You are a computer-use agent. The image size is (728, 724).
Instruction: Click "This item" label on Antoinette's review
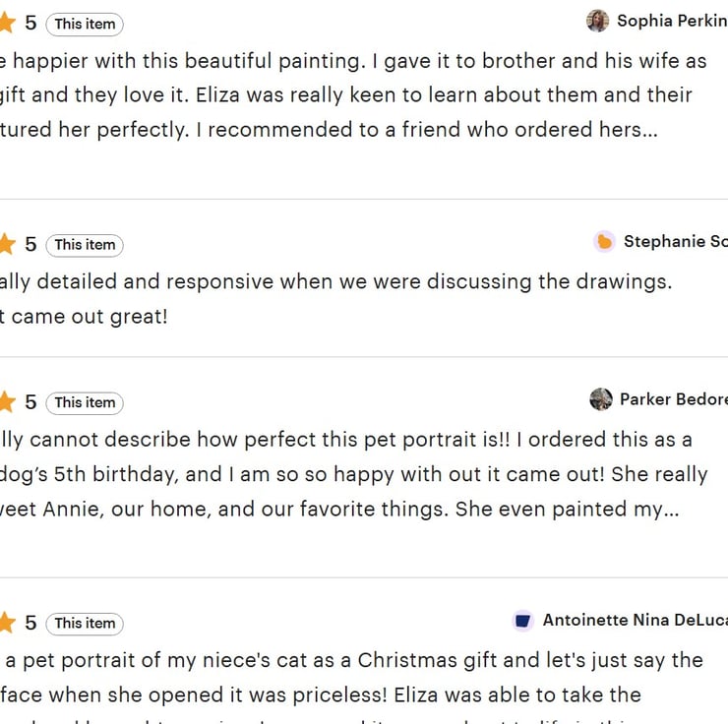click(85, 623)
